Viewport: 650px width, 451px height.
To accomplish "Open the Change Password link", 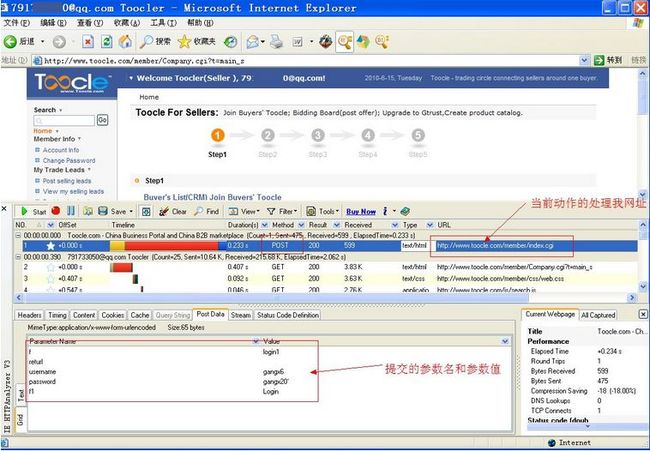I will (x=69, y=160).
